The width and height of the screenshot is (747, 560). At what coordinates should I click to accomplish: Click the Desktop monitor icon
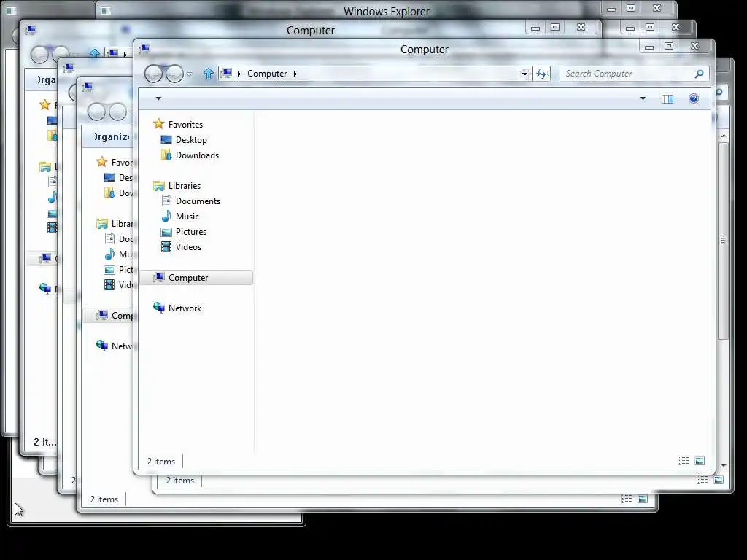[x=166, y=140]
